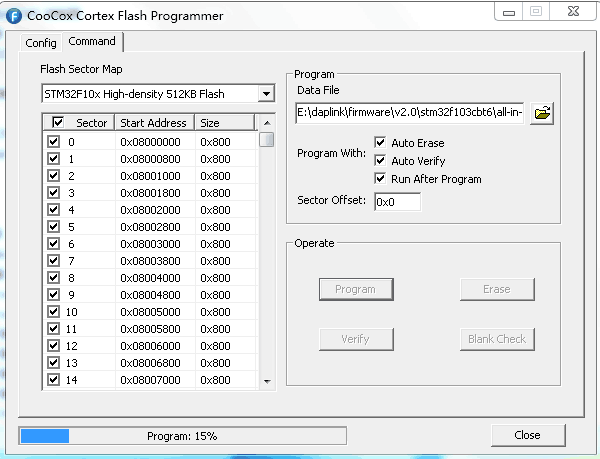Click the Data File path field
600x459 pixels.
pos(409,112)
